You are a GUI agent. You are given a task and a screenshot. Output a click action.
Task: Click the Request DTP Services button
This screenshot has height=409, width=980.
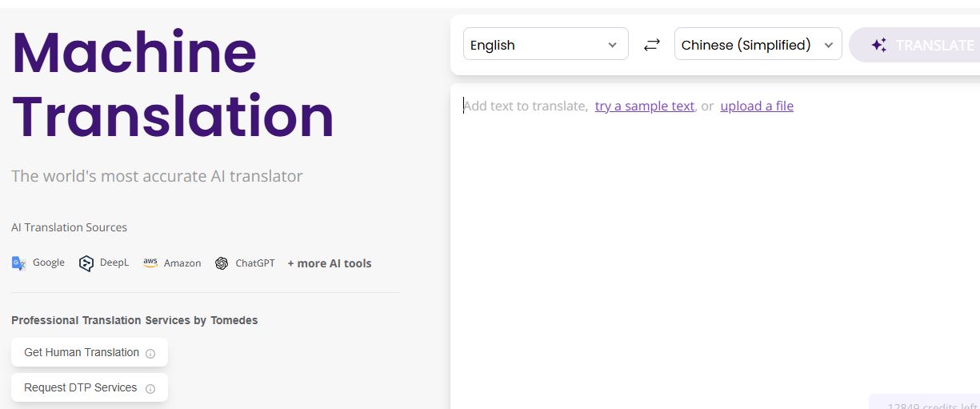click(81, 387)
